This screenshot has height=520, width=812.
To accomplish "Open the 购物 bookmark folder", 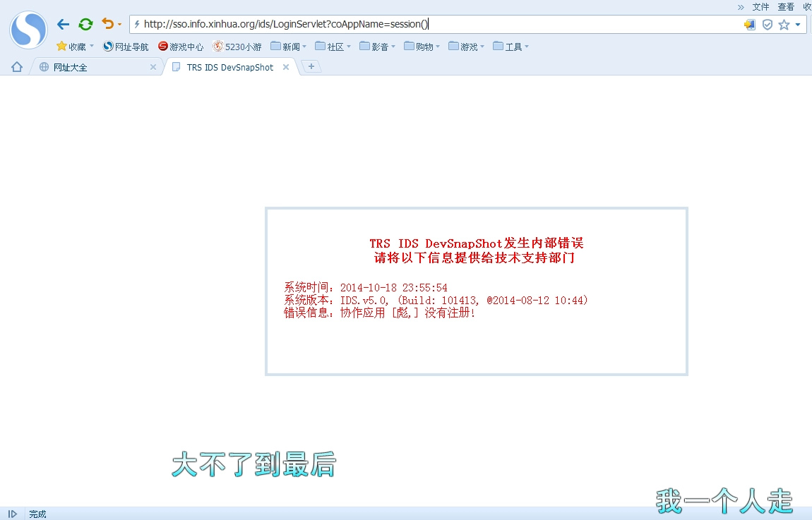I will pyautogui.click(x=422, y=47).
